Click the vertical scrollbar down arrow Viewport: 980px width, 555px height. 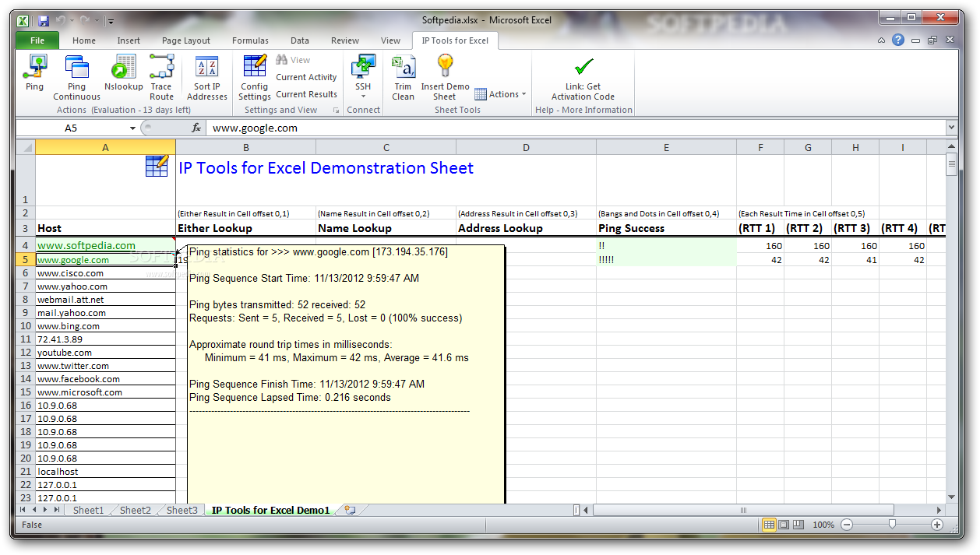pyautogui.click(x=951, y=497)
